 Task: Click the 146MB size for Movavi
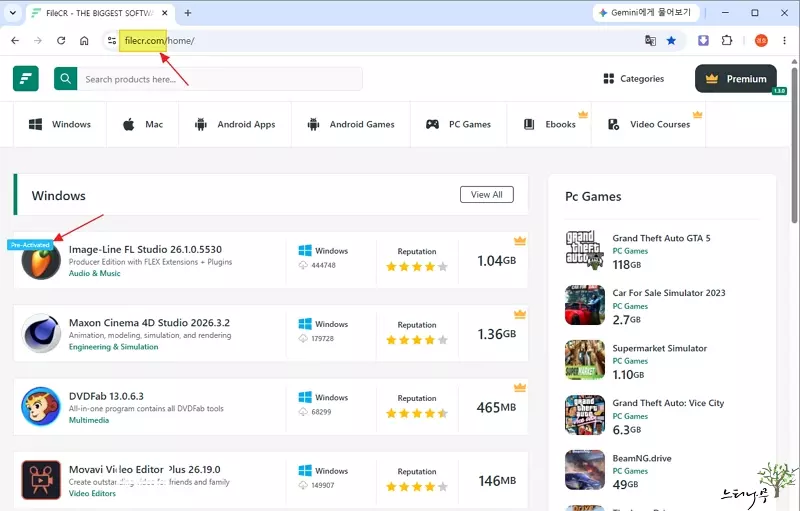497,481
